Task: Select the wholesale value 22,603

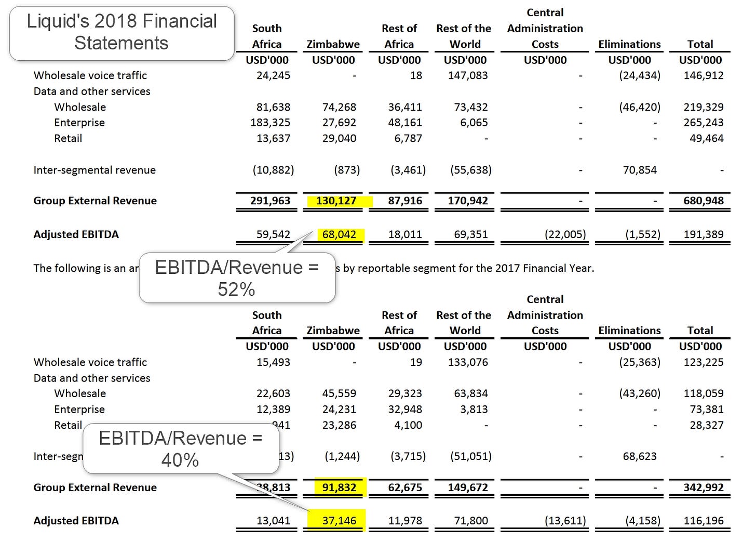Action: tap(273, 393)
